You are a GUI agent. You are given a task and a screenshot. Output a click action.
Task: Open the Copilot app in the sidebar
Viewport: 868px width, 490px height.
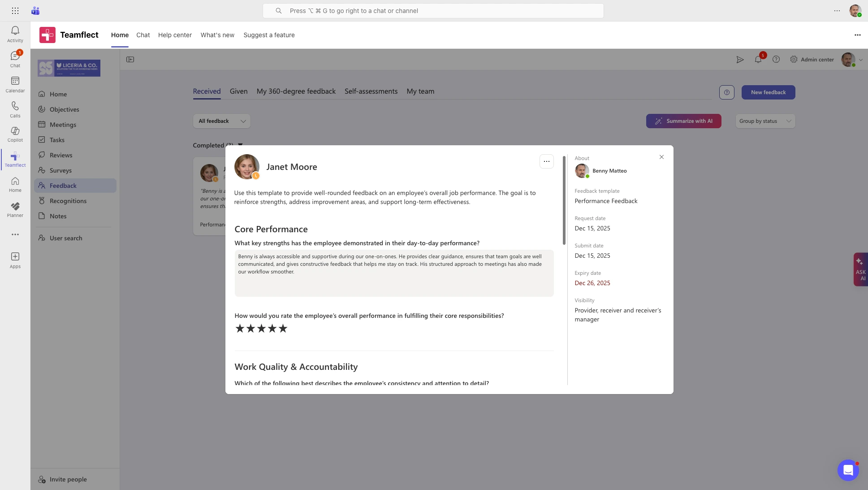(15, 134)
